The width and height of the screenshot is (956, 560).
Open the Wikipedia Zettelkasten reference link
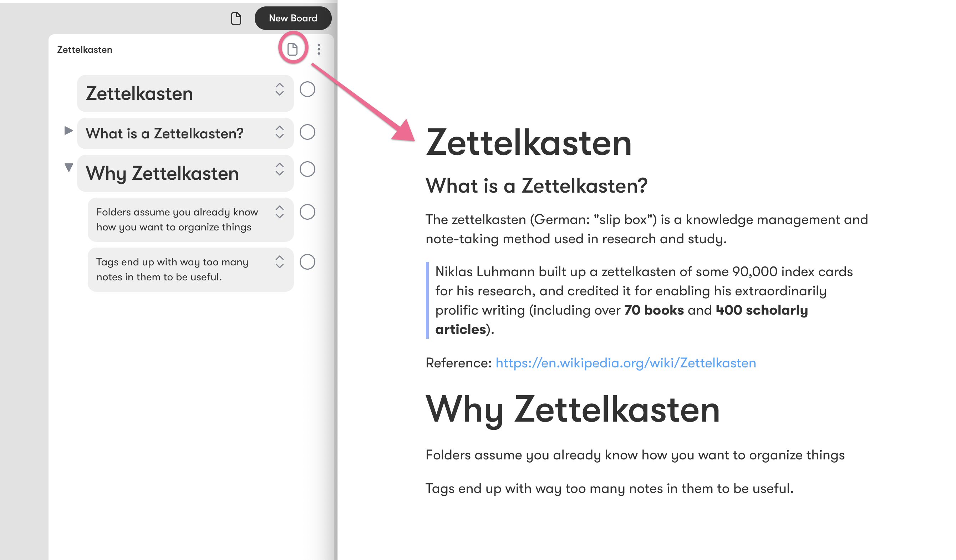coord(626,363)
